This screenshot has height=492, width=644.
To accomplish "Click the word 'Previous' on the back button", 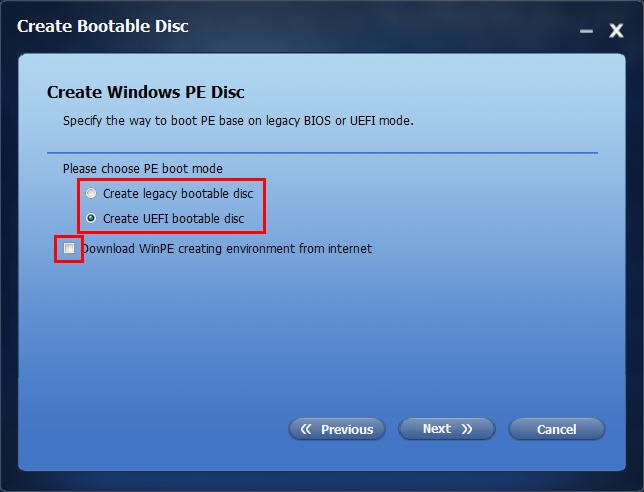I will pyautogui.click(x=347, y=430).
